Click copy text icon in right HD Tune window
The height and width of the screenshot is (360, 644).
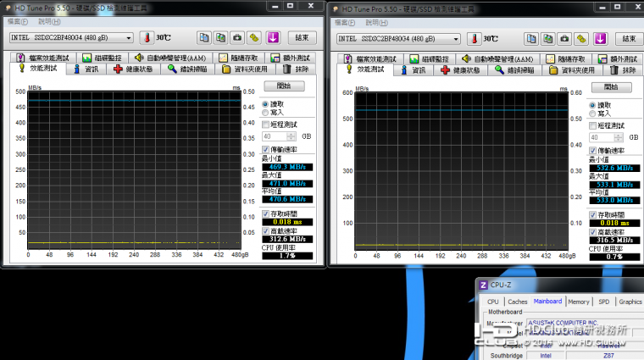[531, 39]
